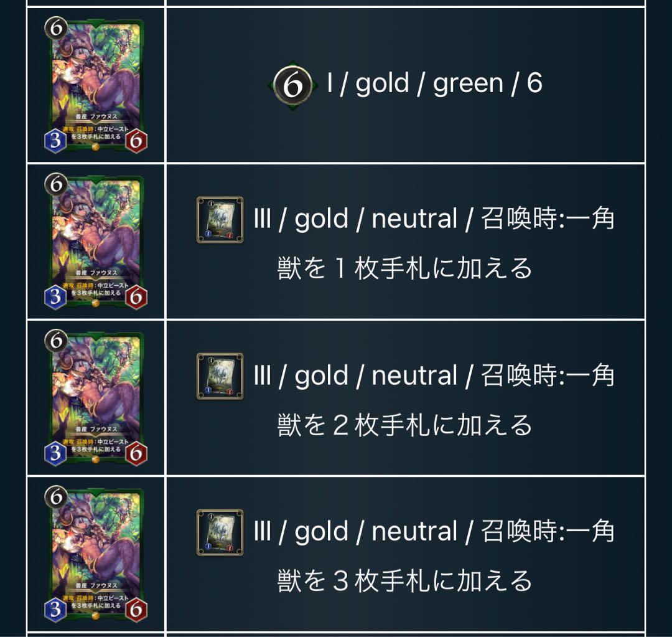The height and width of the screenshot is (637, 672).
Task: Click the Faunus card thumbnail in the "3 枚手札に加える" row
Action: click(96, 554)
